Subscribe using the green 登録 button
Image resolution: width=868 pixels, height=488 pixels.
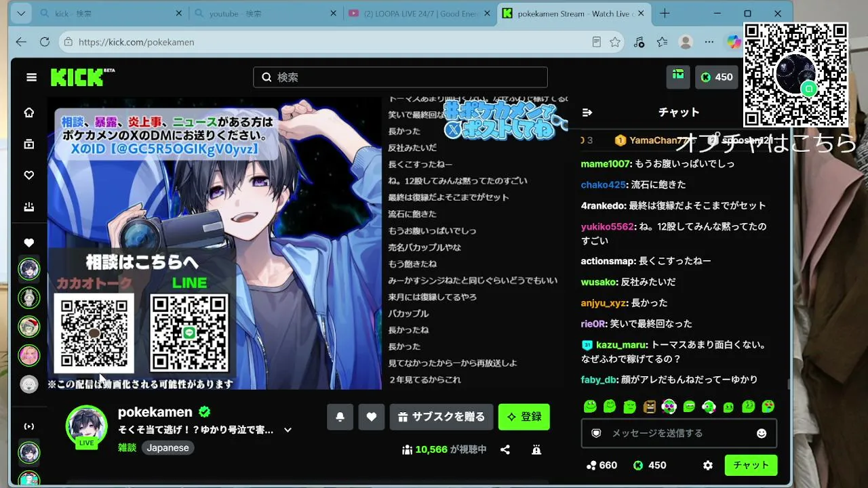524,417
